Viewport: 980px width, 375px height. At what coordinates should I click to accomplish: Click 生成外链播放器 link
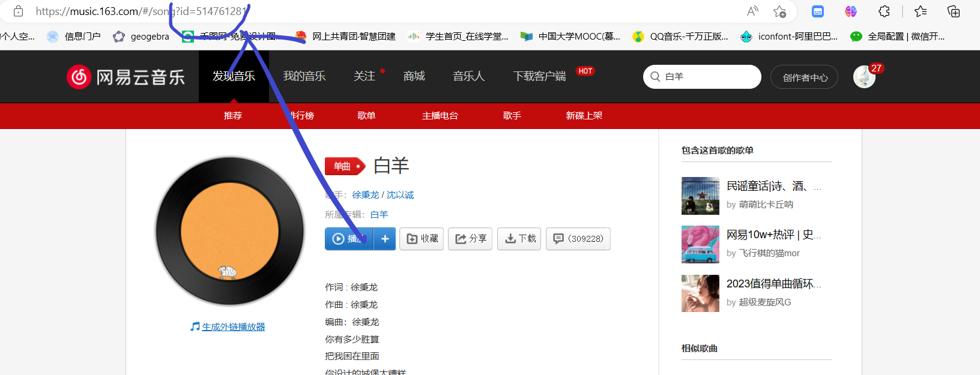pos(233,327)
